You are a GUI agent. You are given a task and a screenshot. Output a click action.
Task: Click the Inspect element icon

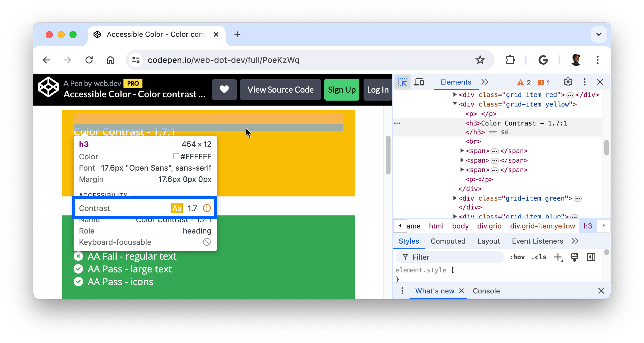click(x=402, y=82)
